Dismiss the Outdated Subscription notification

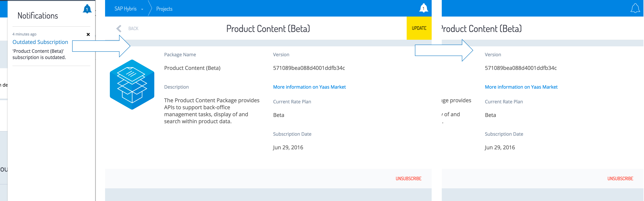click(88, 35)
